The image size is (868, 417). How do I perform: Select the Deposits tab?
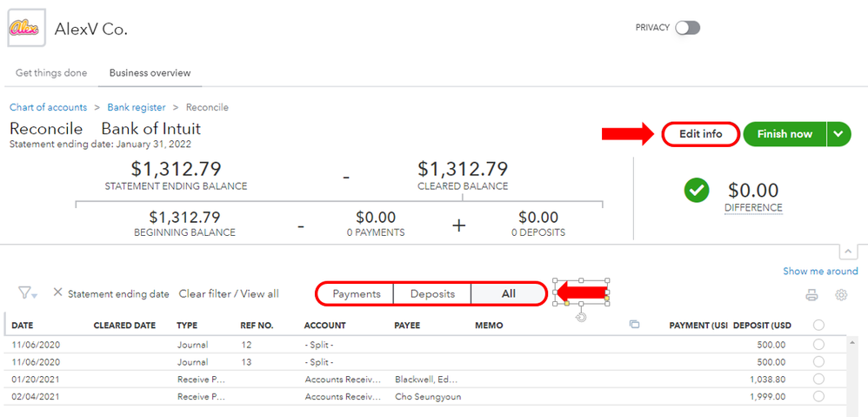432,294
